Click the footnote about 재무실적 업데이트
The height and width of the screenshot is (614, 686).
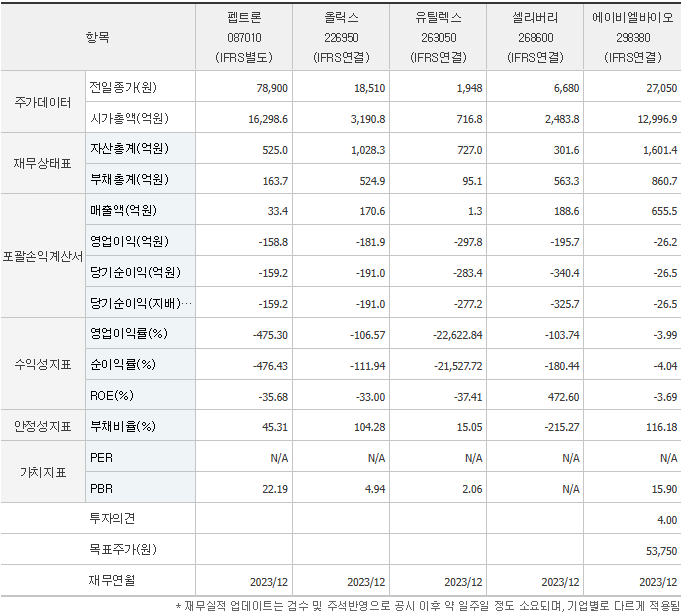(x=427, y=606)
